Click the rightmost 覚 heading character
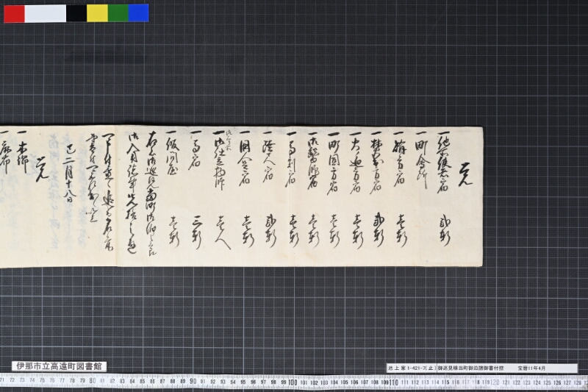The image size is (588, 392). pyautogui.click(x=465, y=174)
